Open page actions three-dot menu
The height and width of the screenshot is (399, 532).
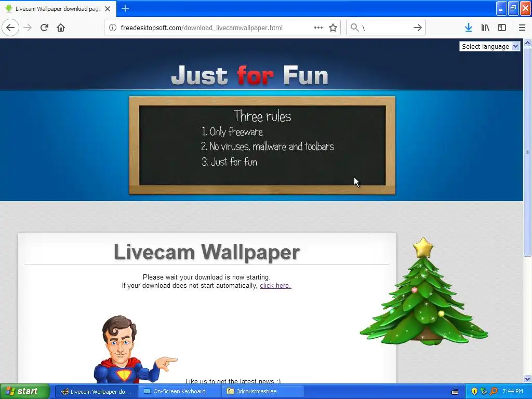(x=318, y=28)
